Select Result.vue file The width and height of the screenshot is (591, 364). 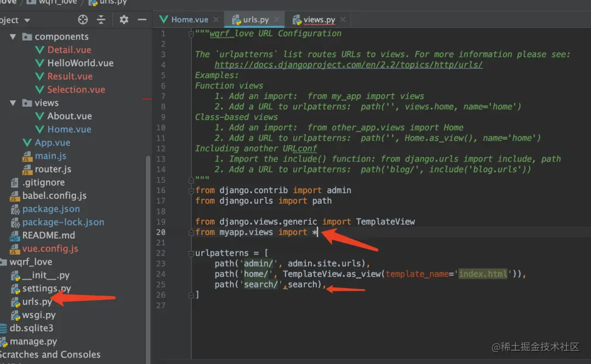click(x=70, y=76)
